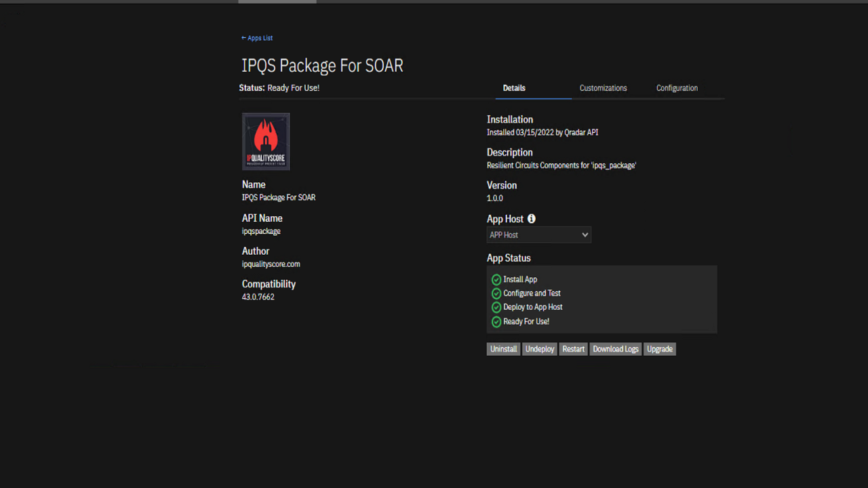Click the back arrow beside Apps List
868x488 pixels.
pos(243,38)
